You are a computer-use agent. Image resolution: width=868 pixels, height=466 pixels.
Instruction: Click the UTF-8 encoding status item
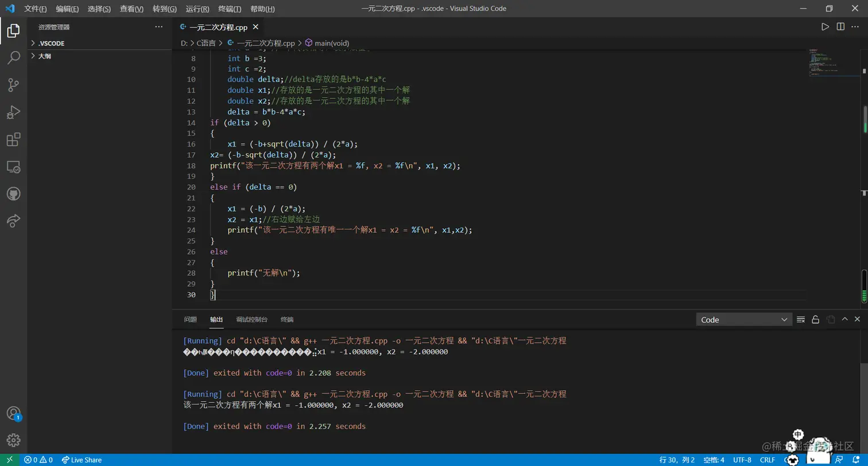point(742,460)
